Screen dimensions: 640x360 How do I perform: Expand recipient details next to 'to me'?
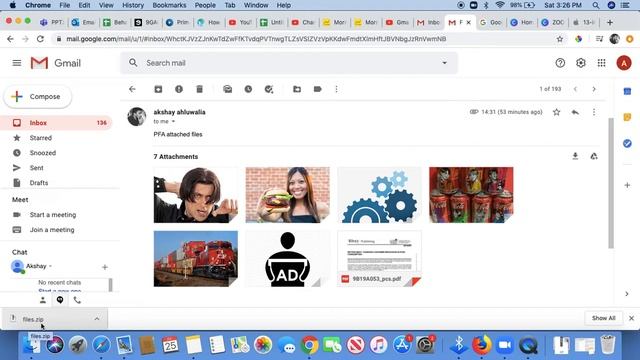click(173, 122)
